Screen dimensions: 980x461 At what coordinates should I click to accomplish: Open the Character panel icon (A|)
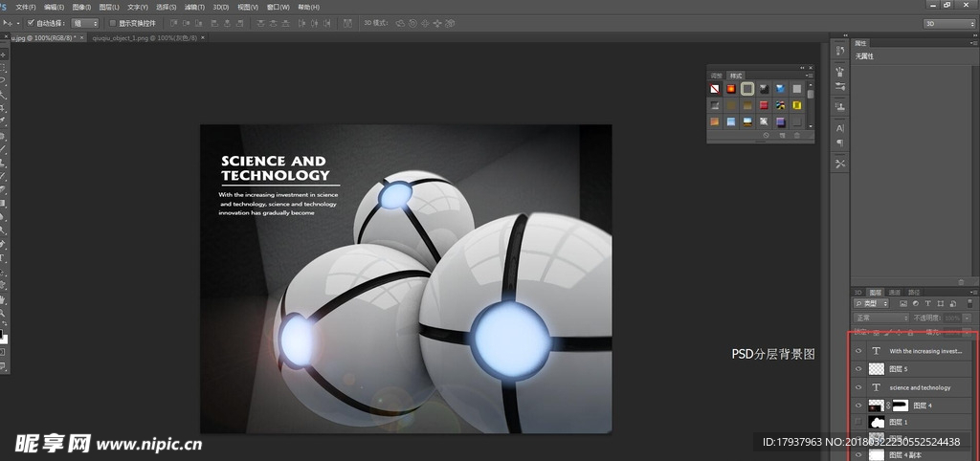tap(839, 127)
